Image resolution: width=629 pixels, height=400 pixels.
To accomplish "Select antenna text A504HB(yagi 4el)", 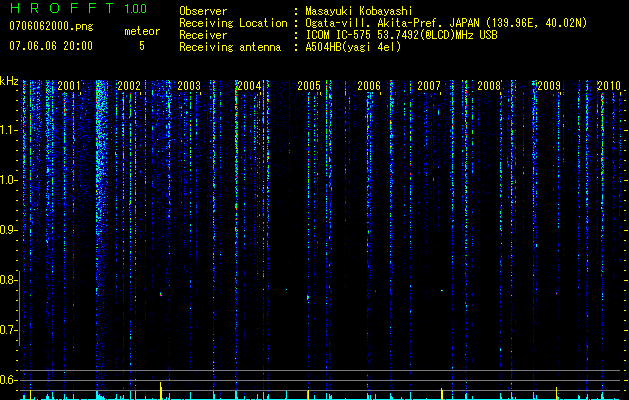I will [353, 47].
